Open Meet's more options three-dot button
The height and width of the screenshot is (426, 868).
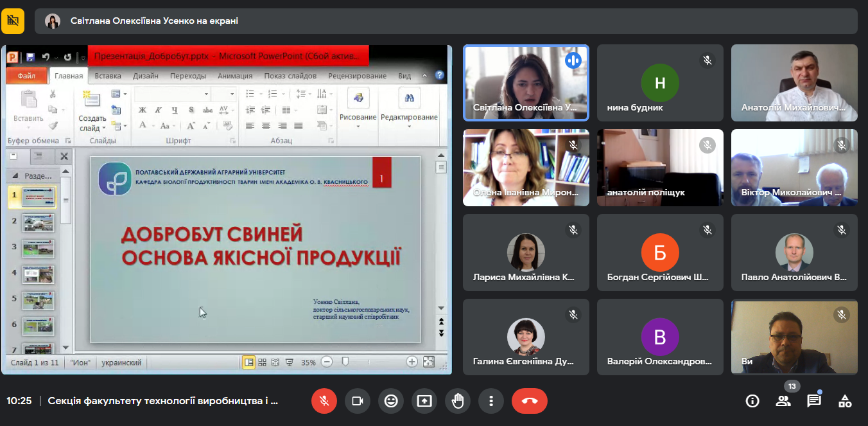(x=491, y=401)
